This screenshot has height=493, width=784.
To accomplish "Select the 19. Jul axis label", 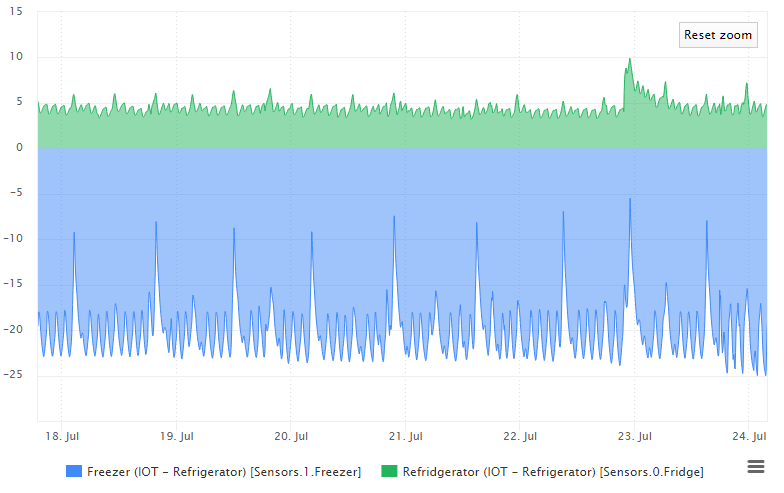I will coord(176,436).
